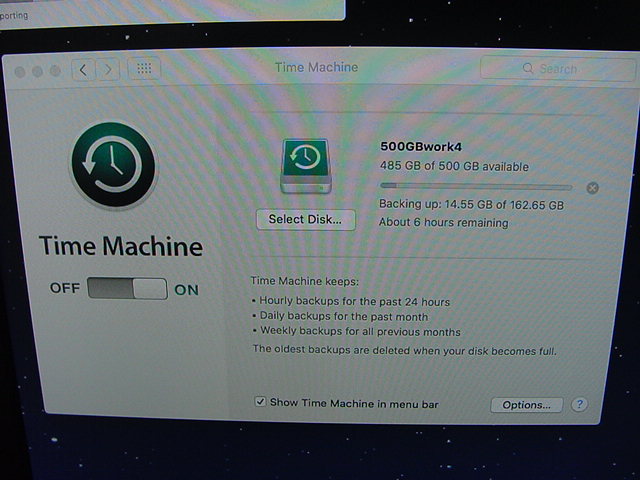Show all preferences via grid icon
The width and height of the screenshot is (640, 480).
(144, 69)
